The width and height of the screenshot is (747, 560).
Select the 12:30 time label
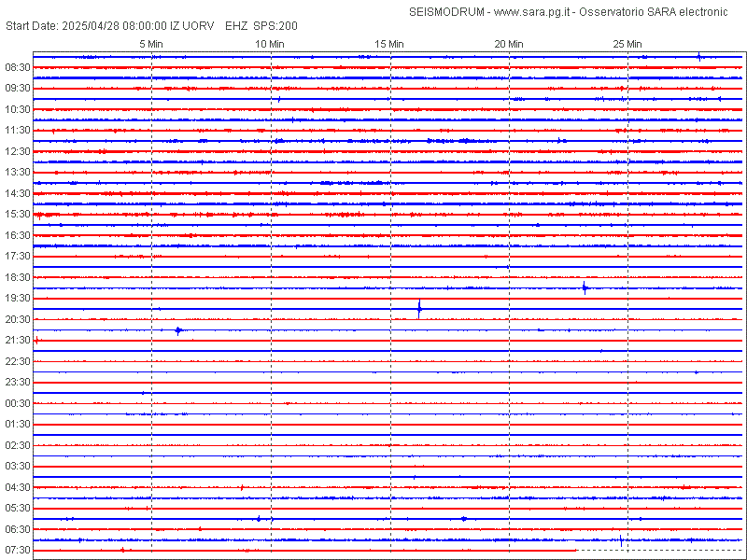tap(18, 151)
